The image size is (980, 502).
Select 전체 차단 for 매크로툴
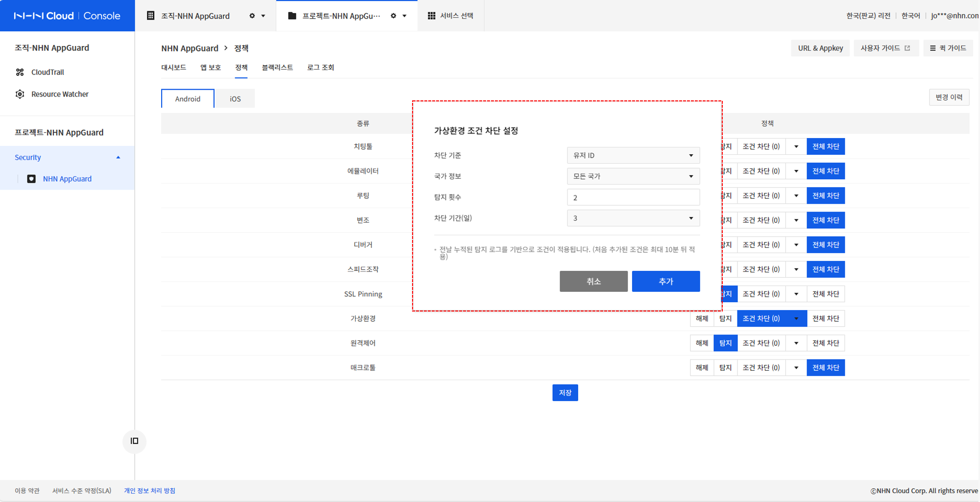point(826,367)
